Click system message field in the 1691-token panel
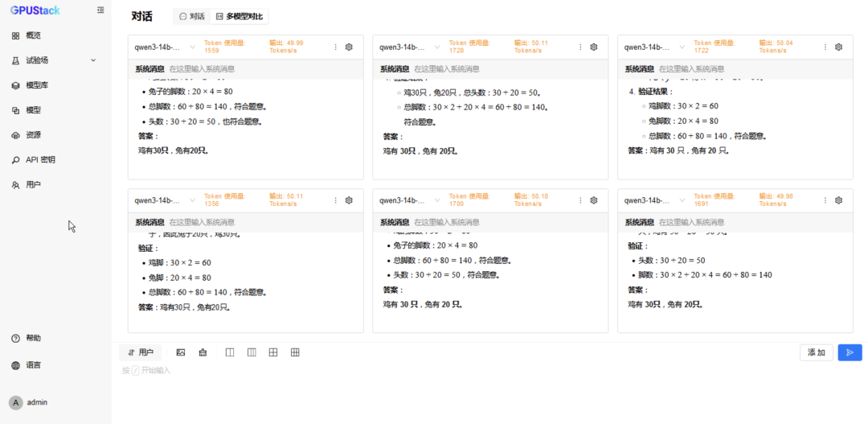The height and width of the screenshot is (424, 868). pos(735,222)
